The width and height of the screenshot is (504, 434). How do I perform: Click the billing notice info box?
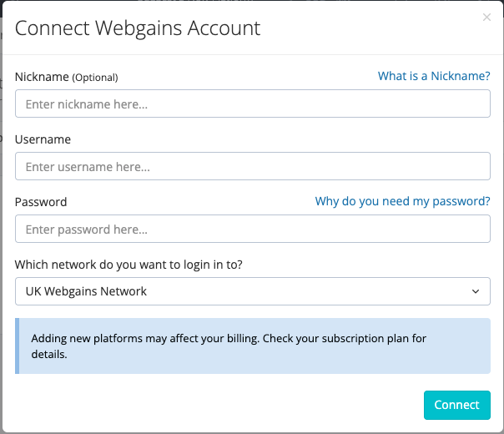[252, 346]
